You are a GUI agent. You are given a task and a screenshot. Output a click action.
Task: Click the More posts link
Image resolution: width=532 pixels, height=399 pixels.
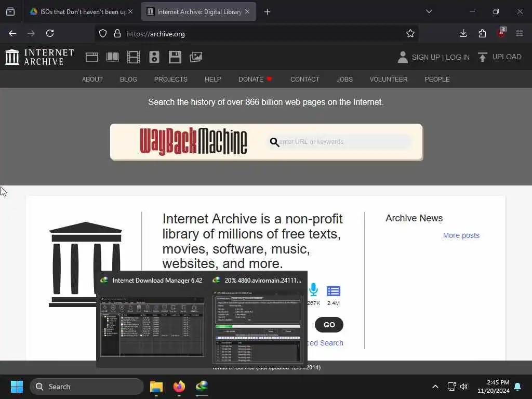coord(461,235)
